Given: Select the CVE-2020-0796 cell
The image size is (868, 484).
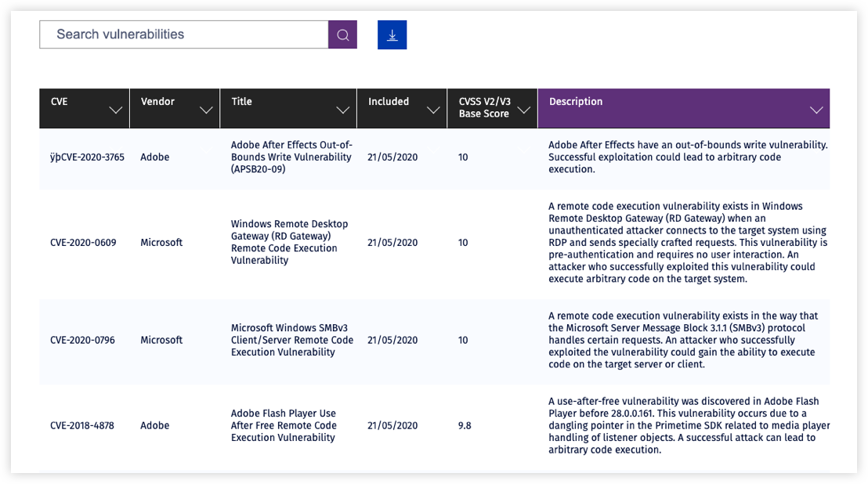Looking at the screenshot, I should 82,340.
